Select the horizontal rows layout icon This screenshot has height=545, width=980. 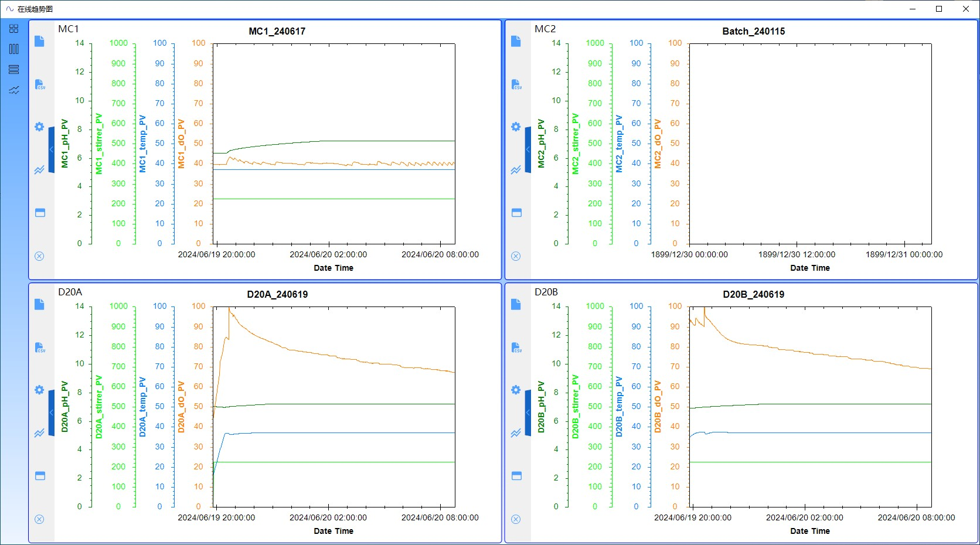pos(14,70)
